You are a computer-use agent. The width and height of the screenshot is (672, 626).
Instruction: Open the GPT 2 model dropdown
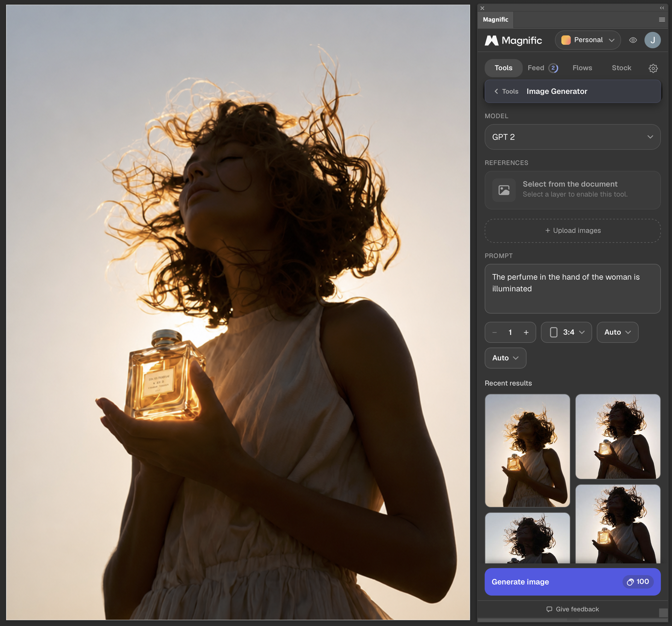coord(572,137)
